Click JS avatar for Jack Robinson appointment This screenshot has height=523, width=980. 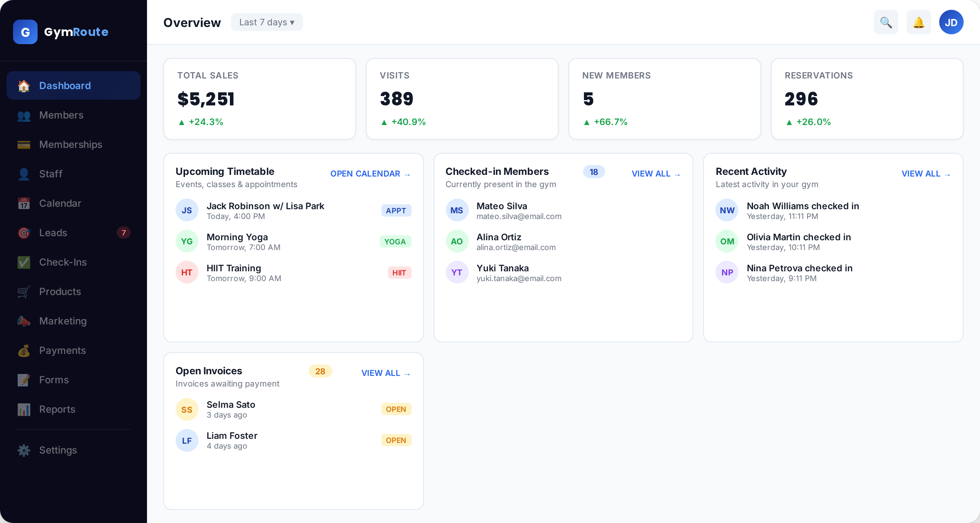coord(187,210)
